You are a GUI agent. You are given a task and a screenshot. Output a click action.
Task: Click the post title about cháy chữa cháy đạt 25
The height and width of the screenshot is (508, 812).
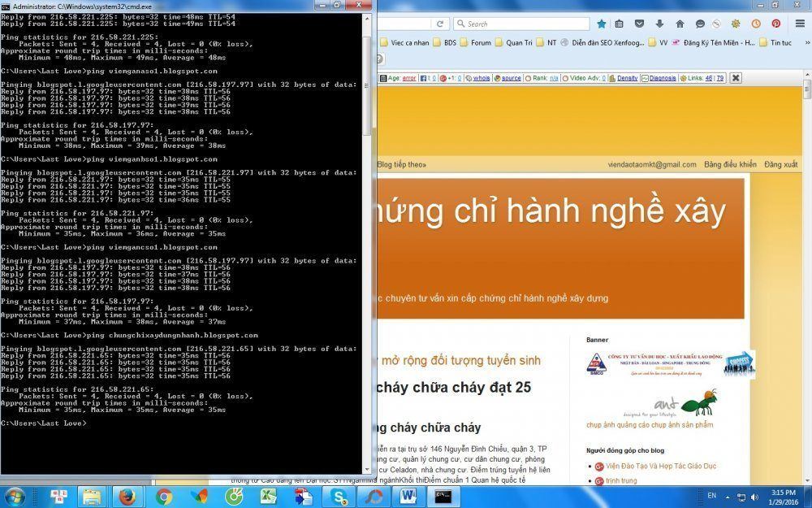coord(454,387)
